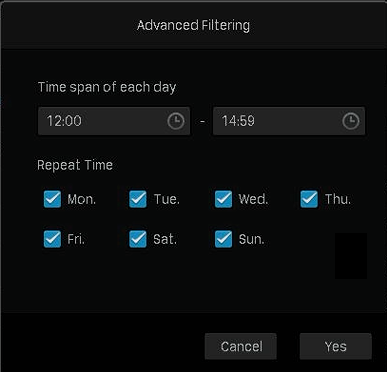Confirm filtering with the Yes button
The height and width of the screenshot is (372, 387).
pos(336,346)
